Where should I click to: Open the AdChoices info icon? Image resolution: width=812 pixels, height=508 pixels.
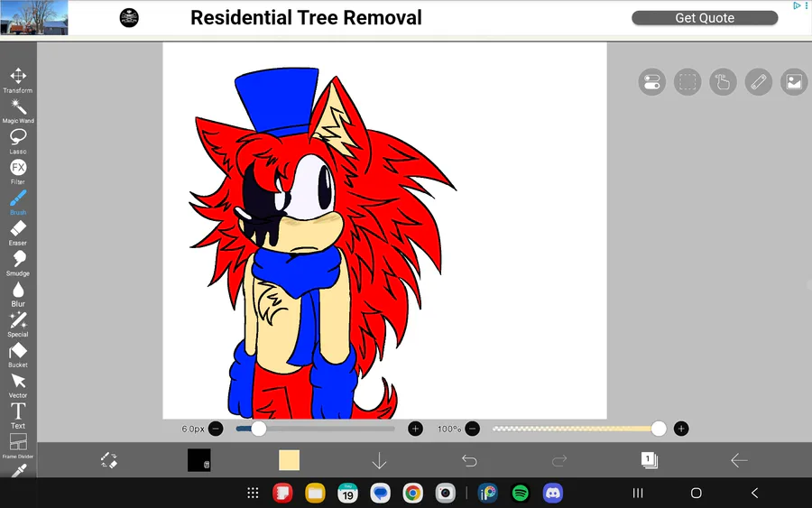798,5
